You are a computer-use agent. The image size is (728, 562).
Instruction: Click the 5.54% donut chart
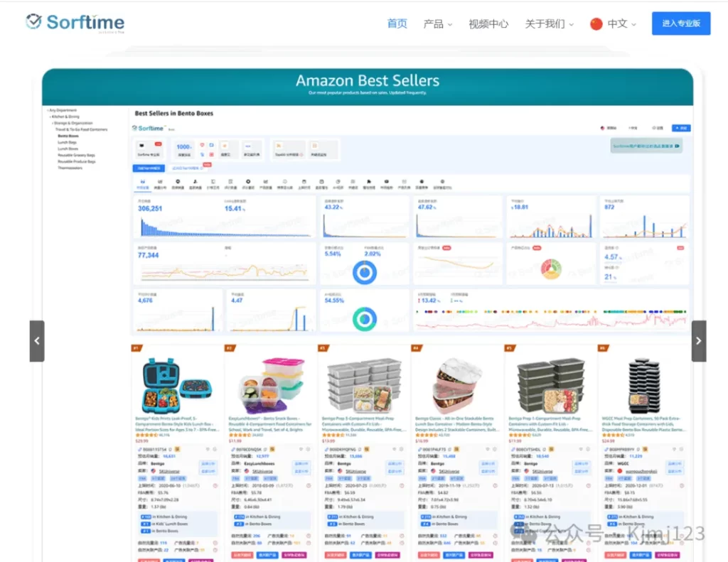pos(365,272)
